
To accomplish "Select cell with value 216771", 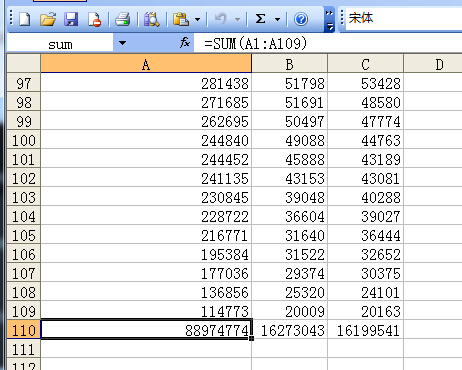I will (146, 235).
